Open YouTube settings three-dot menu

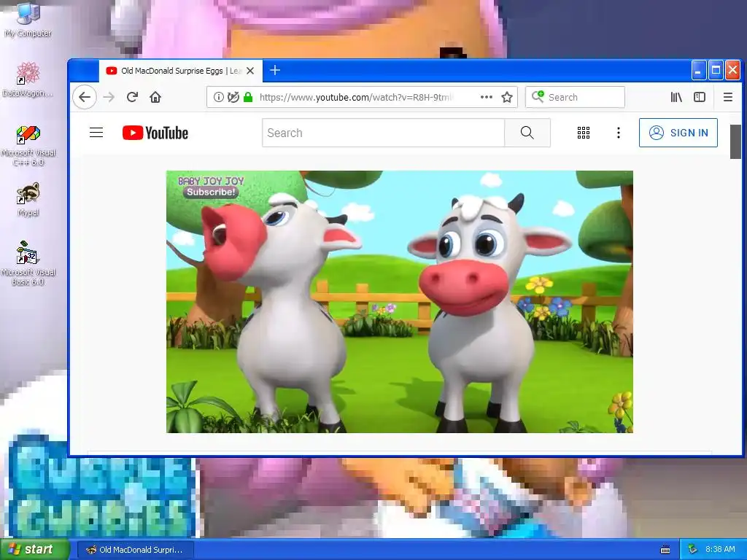coord(619,133)
